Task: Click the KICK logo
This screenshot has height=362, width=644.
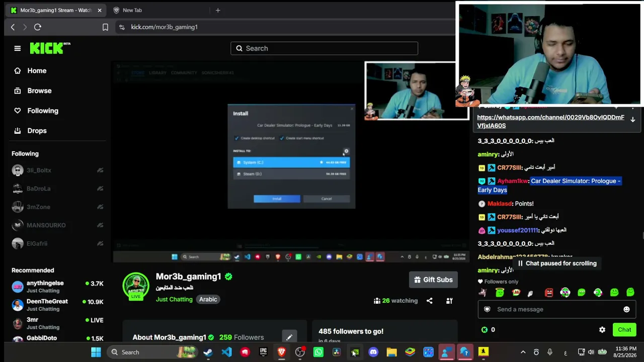Action: [x=50, y=48]
